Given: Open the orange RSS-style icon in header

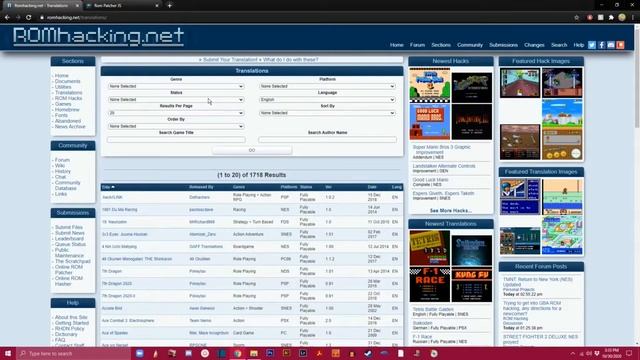Looking at the screenshot, I should point(620,45).
